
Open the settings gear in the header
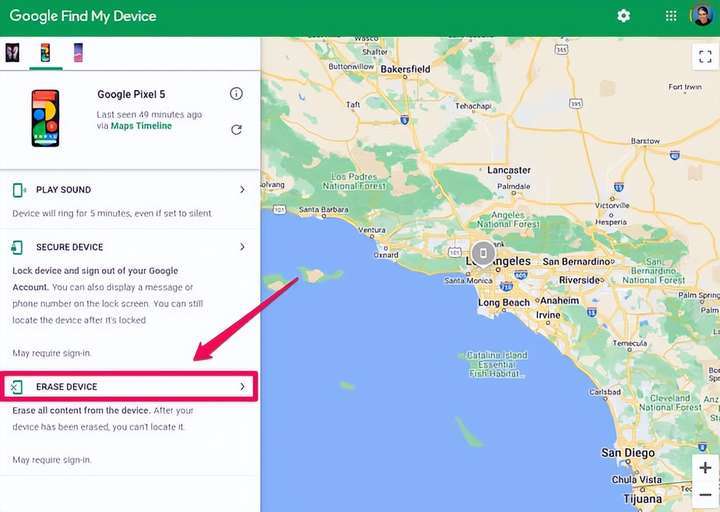(623, 16)
